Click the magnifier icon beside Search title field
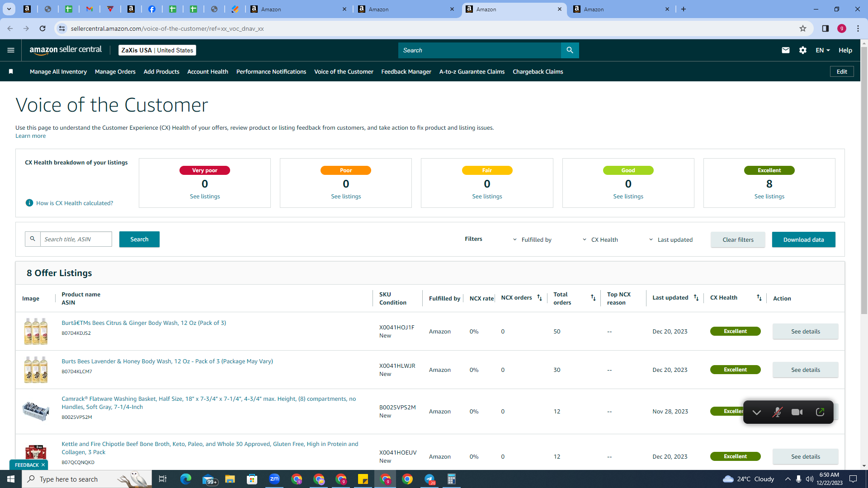 click(x=33, y=239)
